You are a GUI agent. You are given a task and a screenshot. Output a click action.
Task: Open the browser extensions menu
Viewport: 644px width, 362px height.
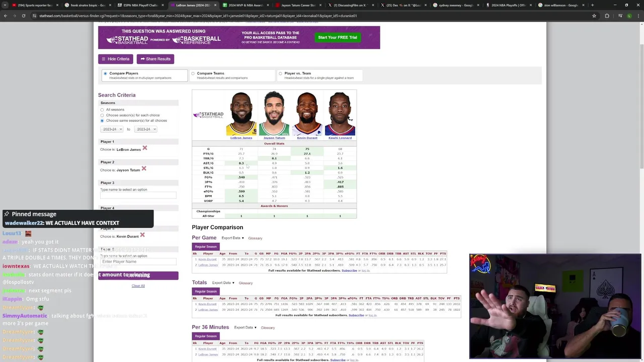tap(607, 16)
